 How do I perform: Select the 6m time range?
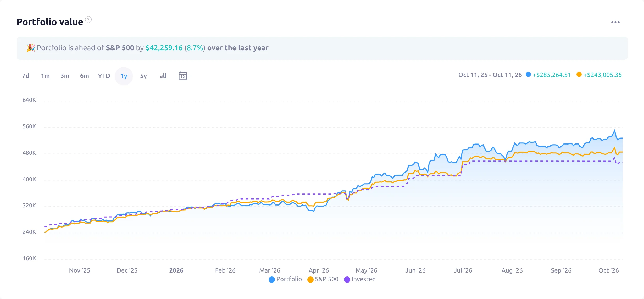click(85, 76)
